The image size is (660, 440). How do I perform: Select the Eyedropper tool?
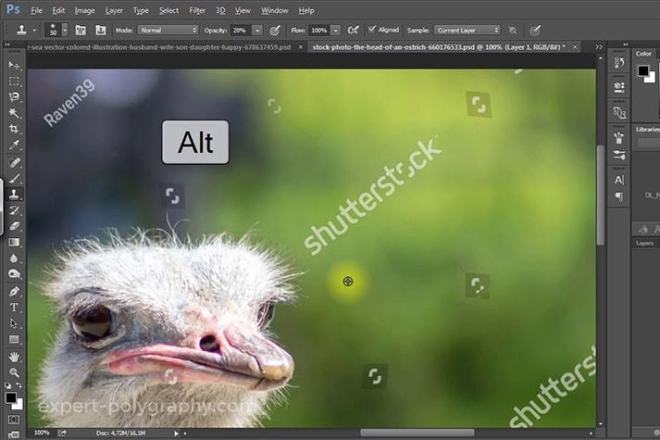[x=14, y=145]
